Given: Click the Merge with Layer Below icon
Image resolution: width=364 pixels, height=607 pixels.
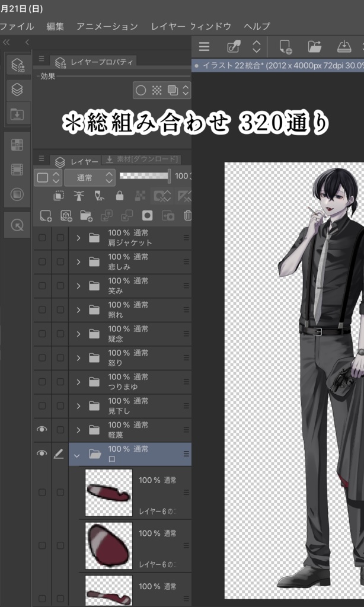Looking at the screenshot, I should tap(127, 216).
